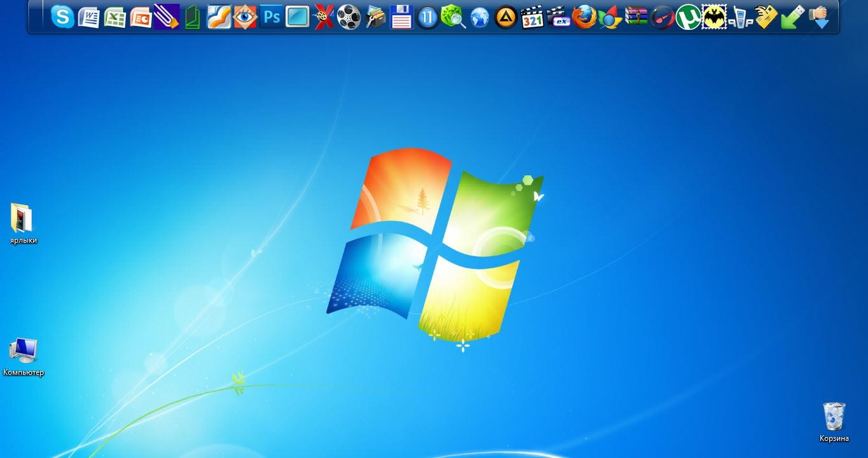Launch the orange wave icon app
Viewport: 868px width, 458px height.
coord(219,17)
